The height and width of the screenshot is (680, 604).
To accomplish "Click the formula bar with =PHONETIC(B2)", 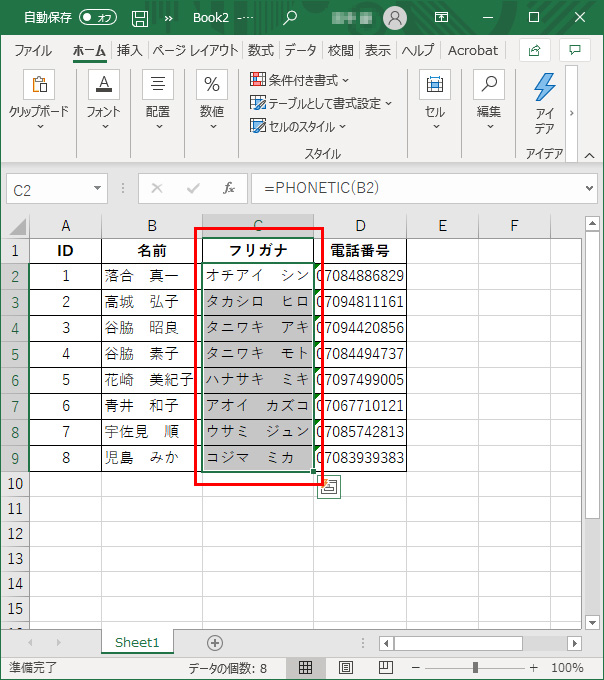I will coord(416,188).
